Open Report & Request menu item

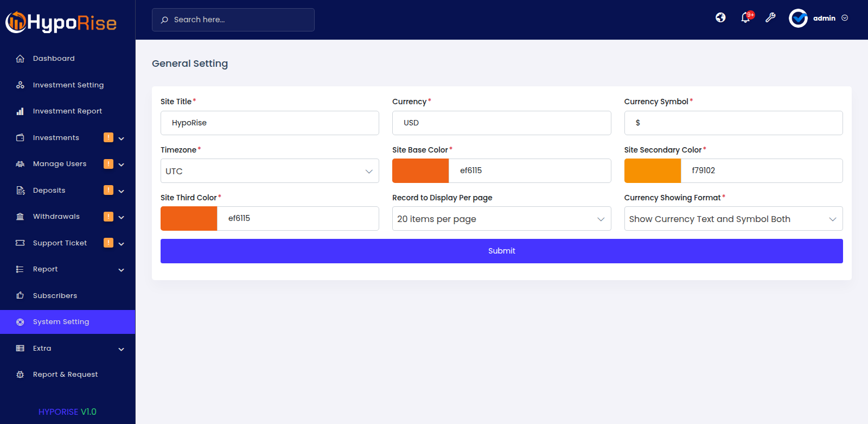click(x=67, y=375)
